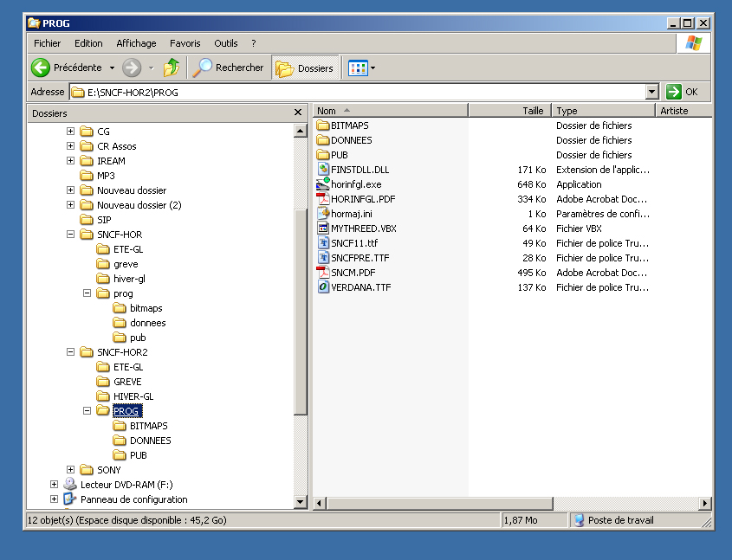Image resolution: width=732 pixels, height=560 pixels.
Task: Click the folder tree scroll up arrow
Action: coord(301,131)
